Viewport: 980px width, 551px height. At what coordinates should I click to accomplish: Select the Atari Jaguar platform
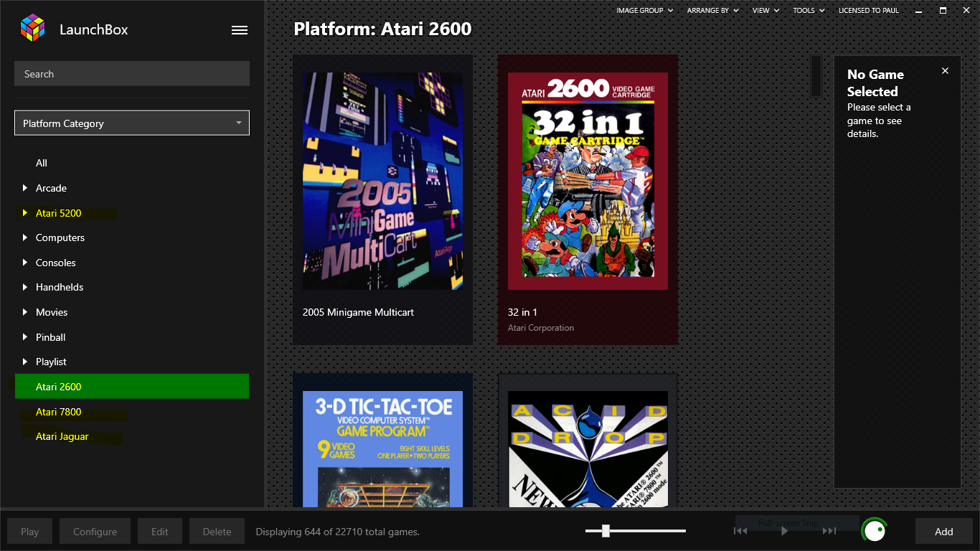[x=62, y=436]
